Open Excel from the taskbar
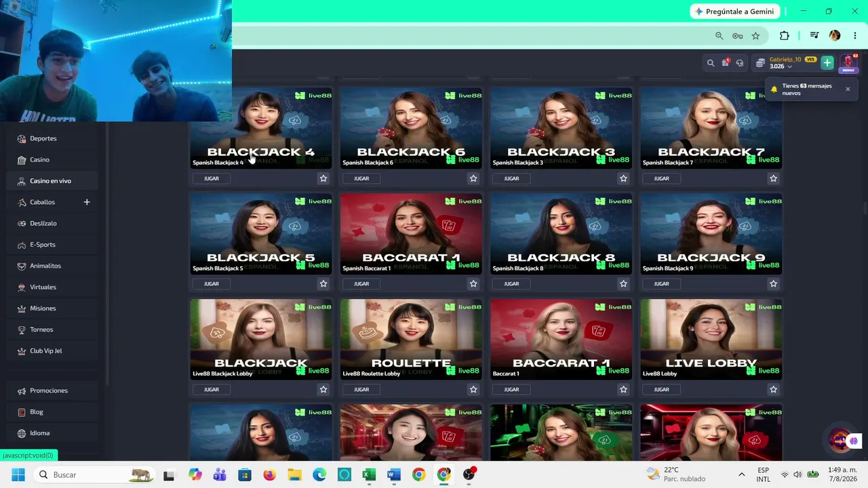The width and height of the screenshot is (868, 488). tap(369, 474)
